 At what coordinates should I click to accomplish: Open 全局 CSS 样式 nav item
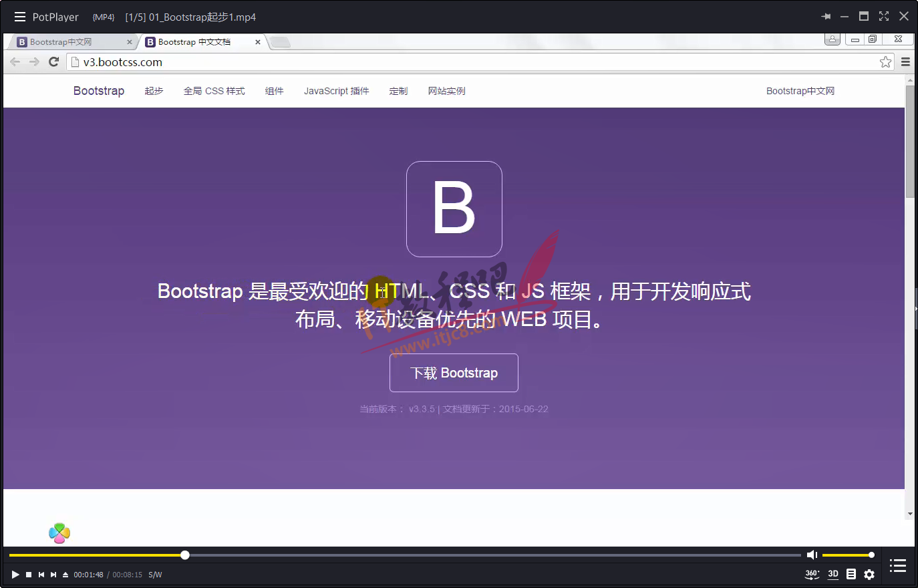214,91
